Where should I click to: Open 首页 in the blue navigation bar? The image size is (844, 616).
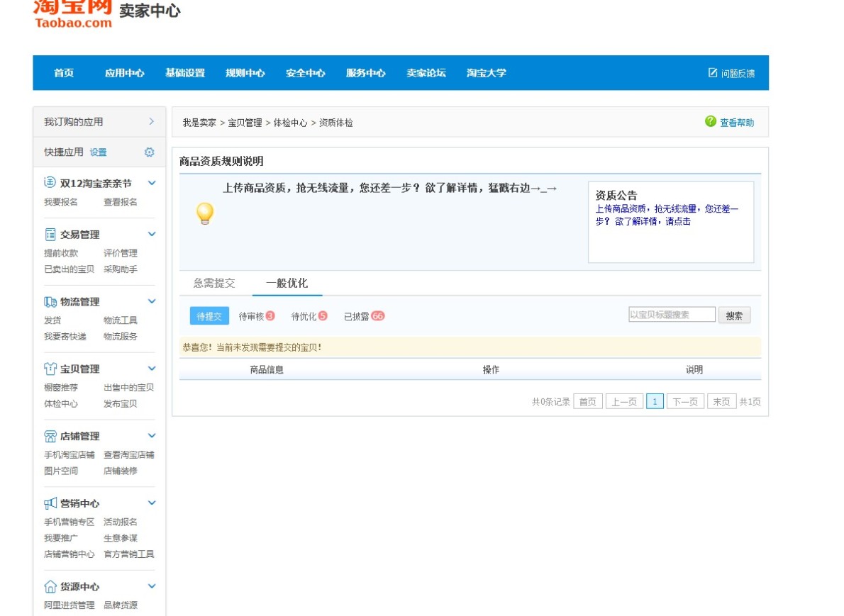tap(64, 72)
